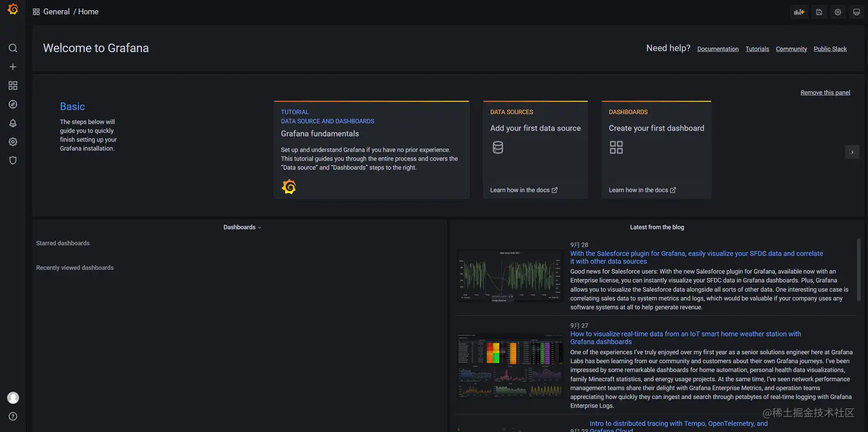Click the Save dashboard icon
The image size is (868, 432).
point(819,12)
